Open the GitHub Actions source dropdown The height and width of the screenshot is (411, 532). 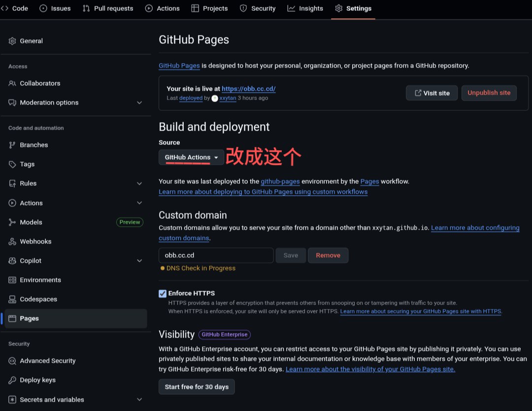(x=191, y=157)
